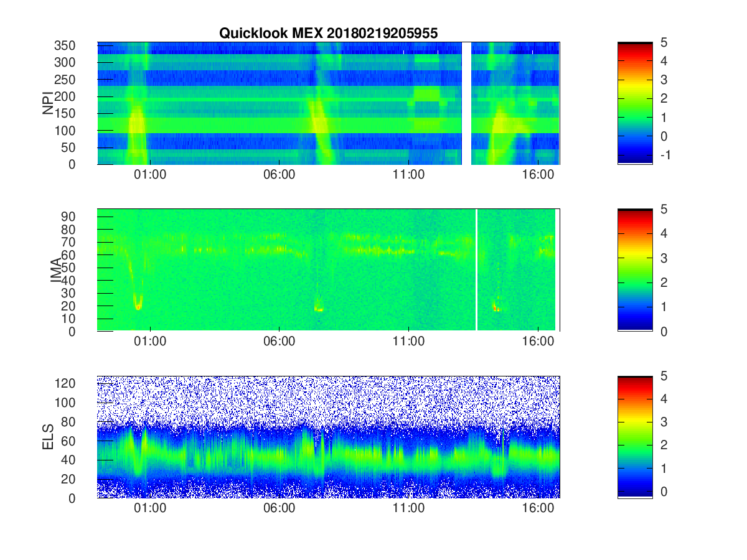This screenshot has height=560, width=747.
Task: Click the 5 label on IMA colorbar
Action: coord(664,210)
